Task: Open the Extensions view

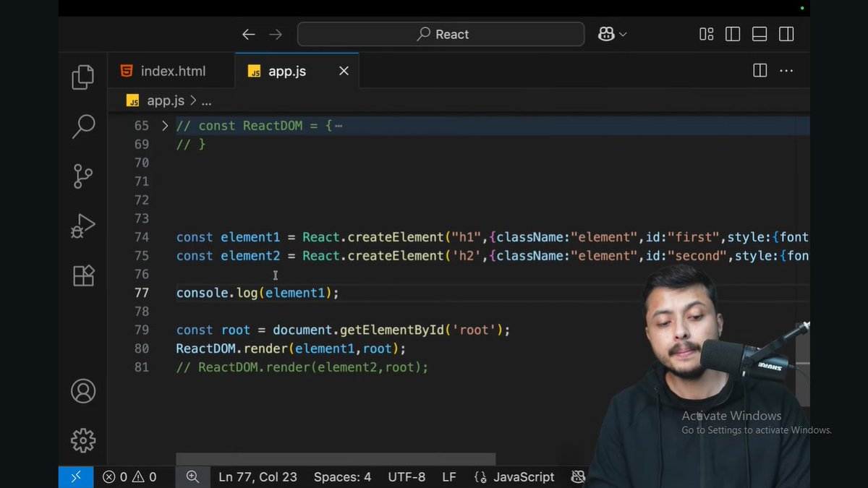Action: click(x=83, y=275)
